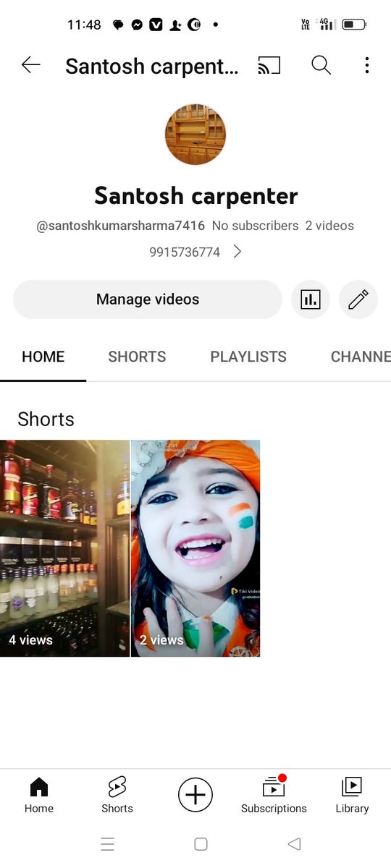
Task: Tap the Messenger notification icon in status bar
Action: (137, 25)
